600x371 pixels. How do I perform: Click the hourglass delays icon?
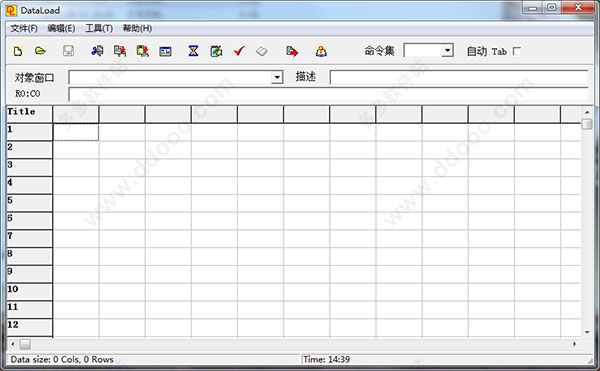pos(193,51)
